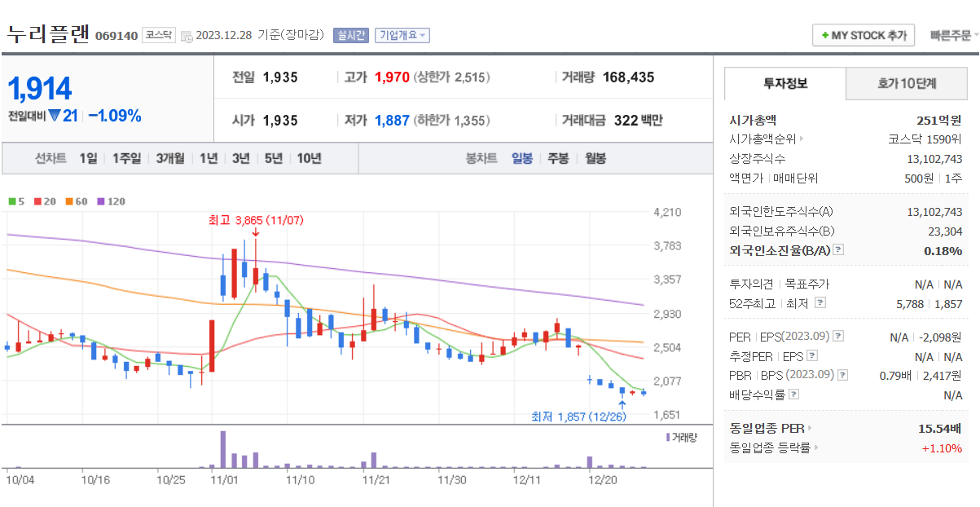The width and height of the screenshot is (980, 507).
Task: Click the 외국인보유주식수 value 23,304
Action: (x=945, y=231)
